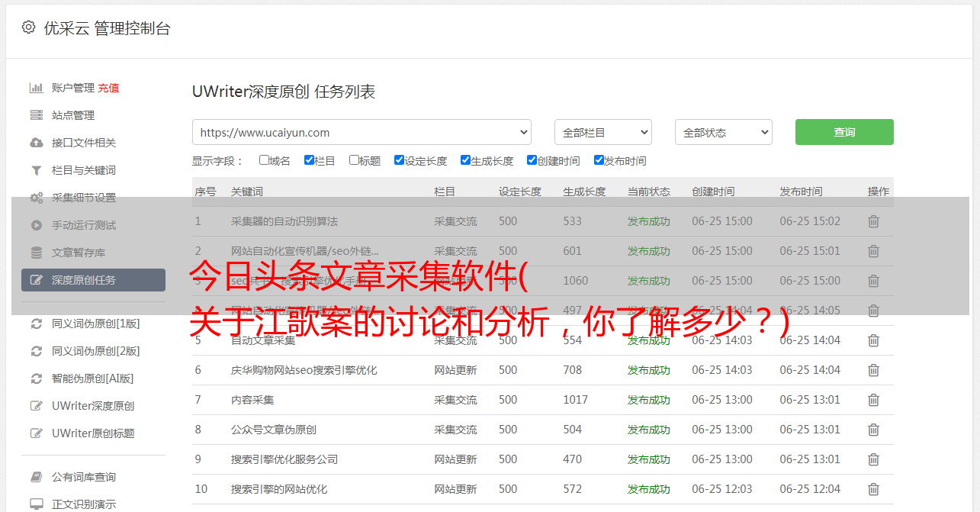
Task: Click the 同义词伪原创[1版] refresh icon
Action: [x=36, y=324]
